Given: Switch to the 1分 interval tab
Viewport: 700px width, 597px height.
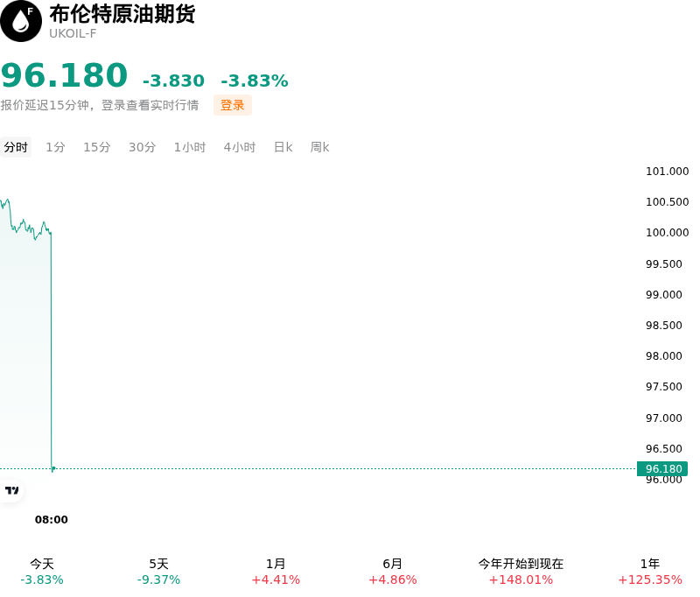Looking at the screenshot, I should click(x=55, y=147).
